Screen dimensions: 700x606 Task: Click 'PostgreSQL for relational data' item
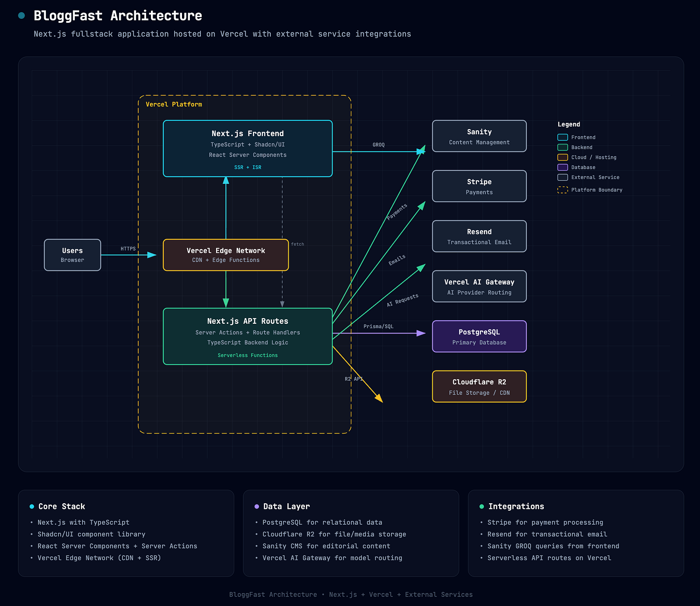(x=322, y=522)
